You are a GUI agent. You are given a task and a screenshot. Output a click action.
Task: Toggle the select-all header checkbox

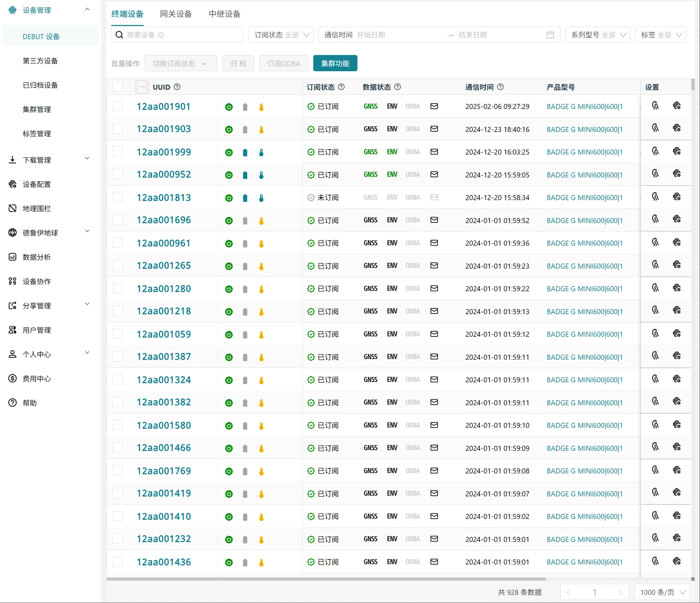click(x=118, y=87)
